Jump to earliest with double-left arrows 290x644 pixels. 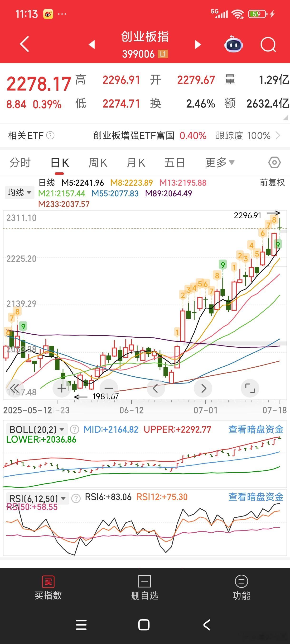(14, 388)
